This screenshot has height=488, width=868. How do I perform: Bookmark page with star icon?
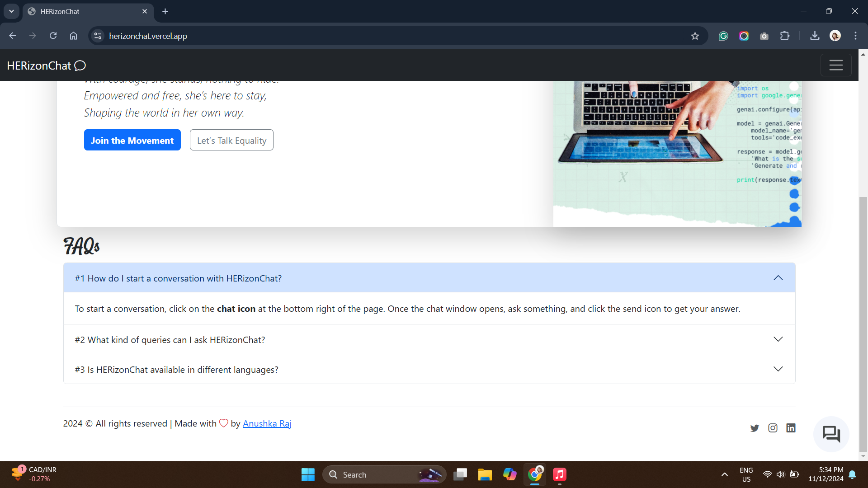pyautogui.click(x=695, y=36)
